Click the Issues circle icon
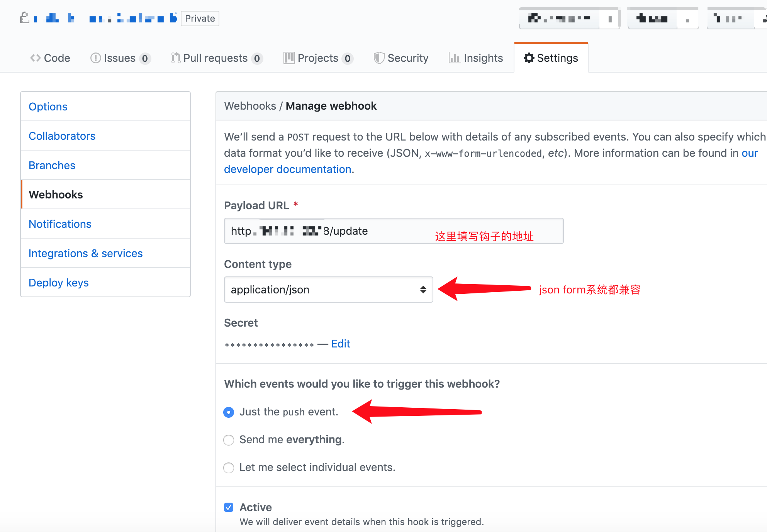 click(95, 58)
